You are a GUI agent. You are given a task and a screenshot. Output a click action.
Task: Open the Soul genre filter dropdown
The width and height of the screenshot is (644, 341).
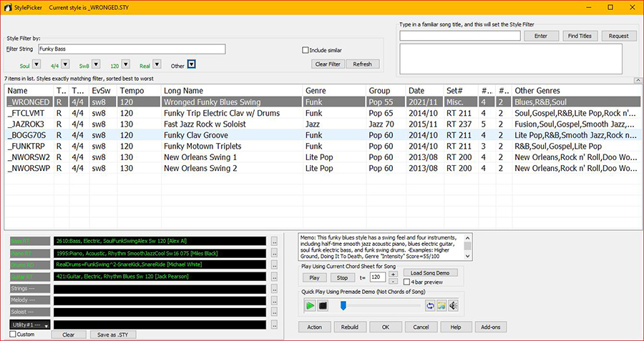coord(36,65)
